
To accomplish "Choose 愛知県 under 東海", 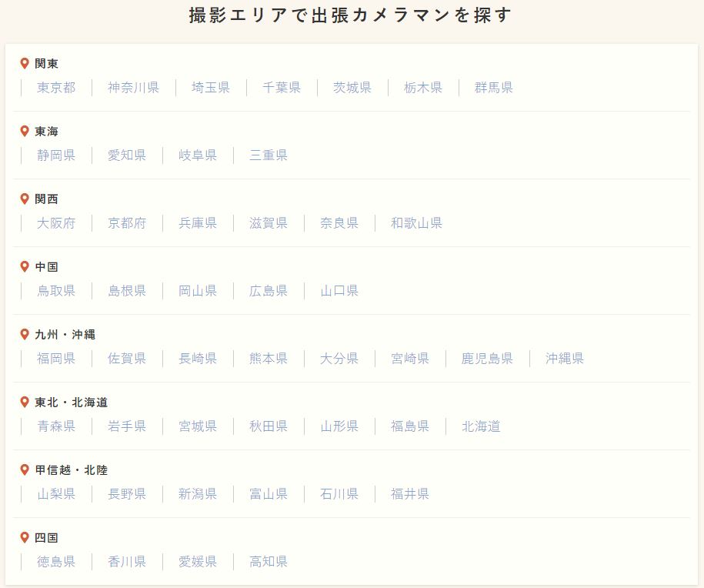I will click(127, 155).
